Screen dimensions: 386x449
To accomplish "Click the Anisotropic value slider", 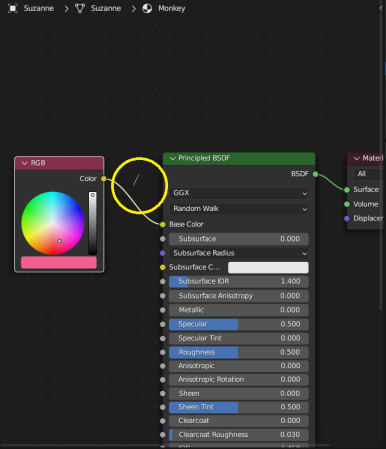I will (239, 366).
